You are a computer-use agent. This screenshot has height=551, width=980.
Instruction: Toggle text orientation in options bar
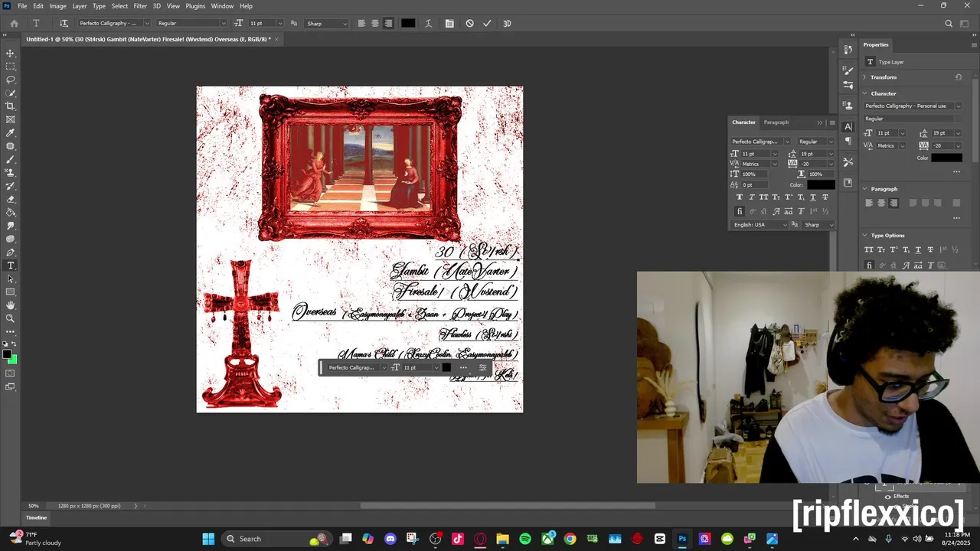(x=64, y=23)
